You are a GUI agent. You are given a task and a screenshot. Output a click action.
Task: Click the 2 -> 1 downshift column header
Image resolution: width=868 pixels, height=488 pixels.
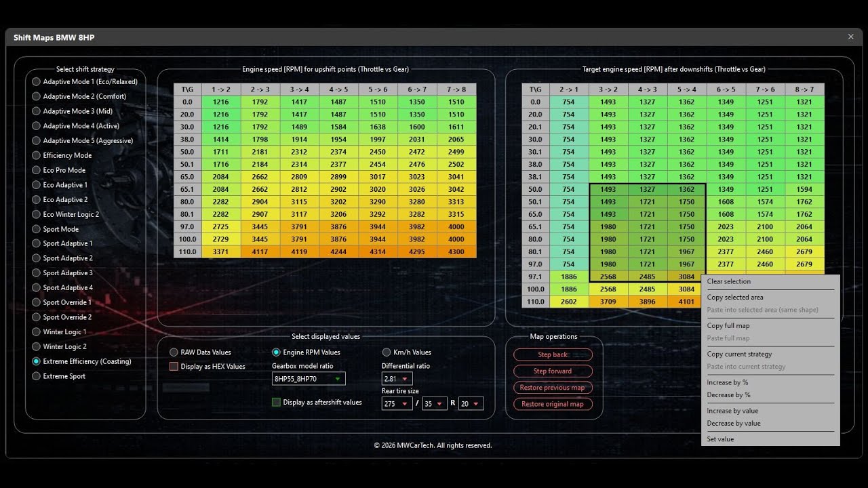pos(569,89)
